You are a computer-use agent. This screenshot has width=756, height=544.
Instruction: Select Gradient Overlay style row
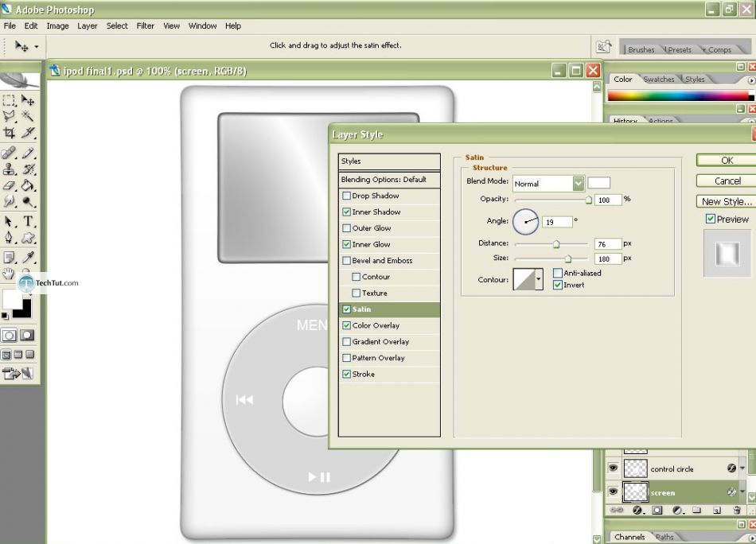point(389,342)
